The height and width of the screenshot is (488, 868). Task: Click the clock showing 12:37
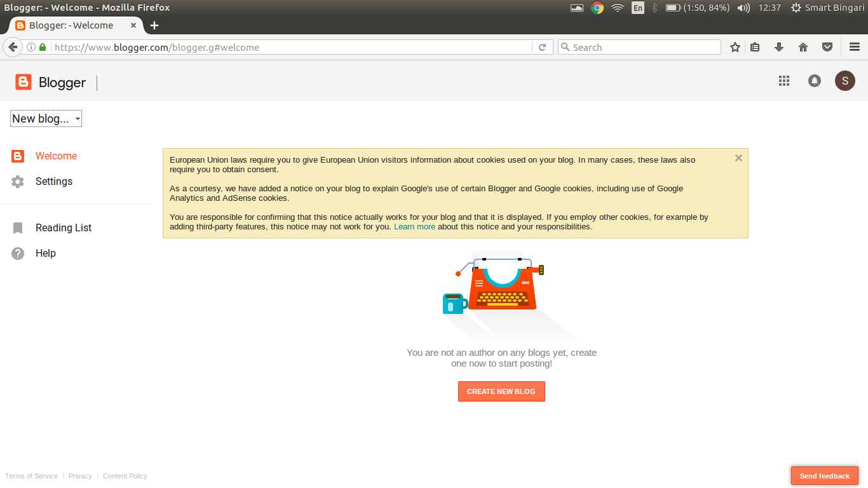770,8
